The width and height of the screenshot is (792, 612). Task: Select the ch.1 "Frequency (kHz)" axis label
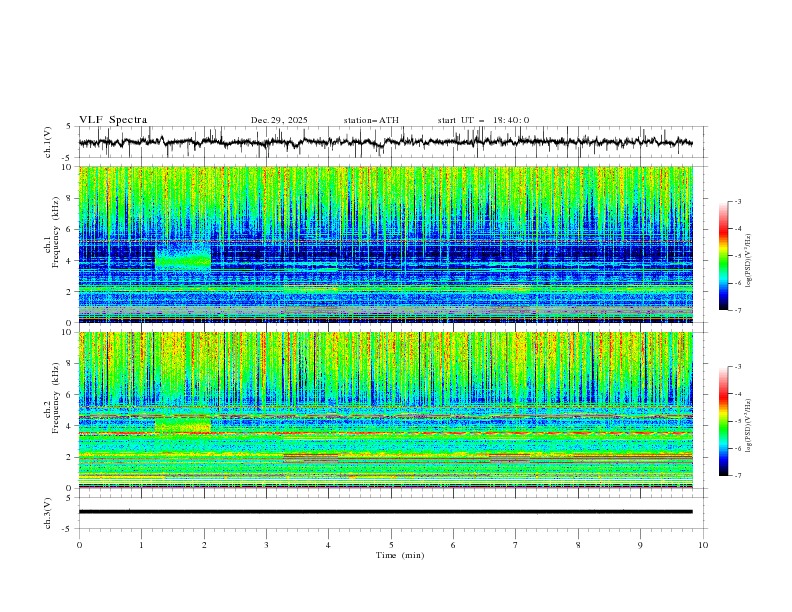tap(56, 230)
